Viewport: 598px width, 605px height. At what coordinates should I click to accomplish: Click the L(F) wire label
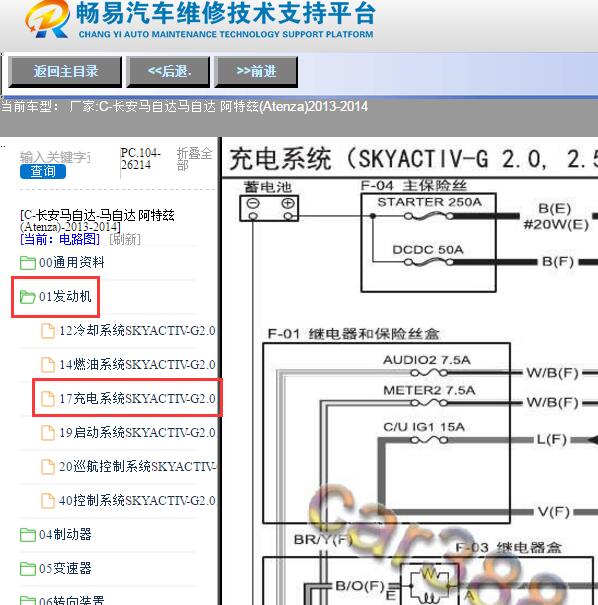click(552, 439)
